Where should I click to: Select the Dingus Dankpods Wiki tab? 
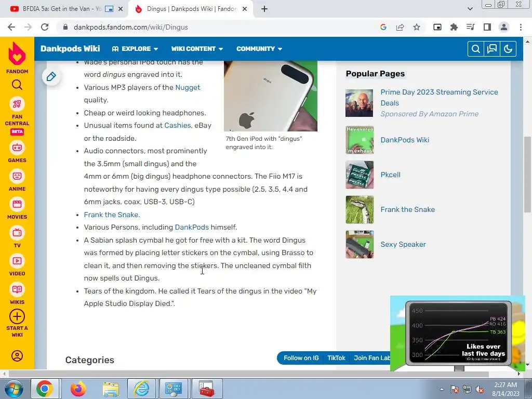click(191, 9)
